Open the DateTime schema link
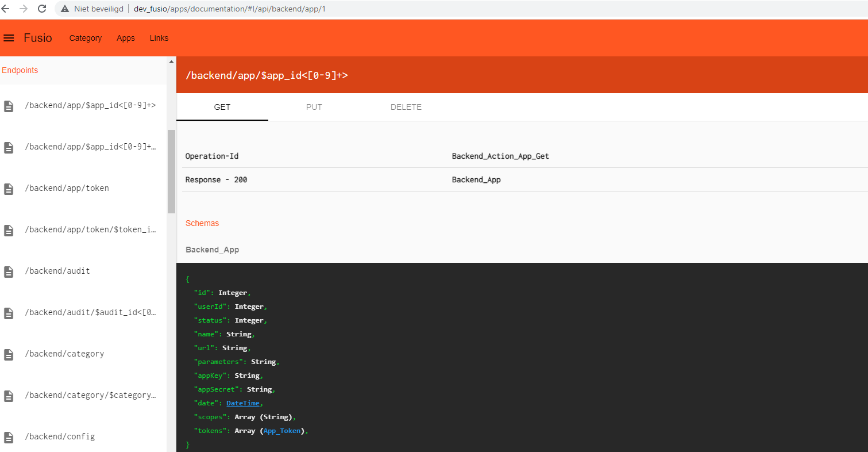 point(242,403)
